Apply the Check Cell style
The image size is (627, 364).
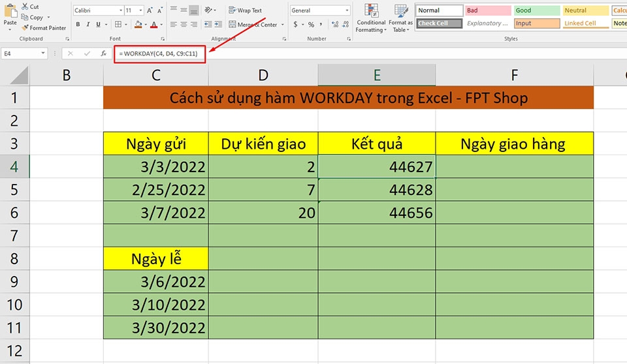[x=439, y=23]
